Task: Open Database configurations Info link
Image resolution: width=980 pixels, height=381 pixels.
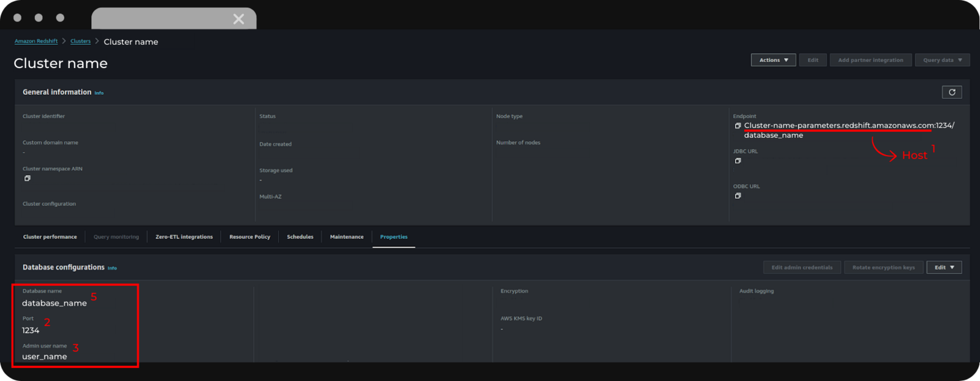Action: 112,268
